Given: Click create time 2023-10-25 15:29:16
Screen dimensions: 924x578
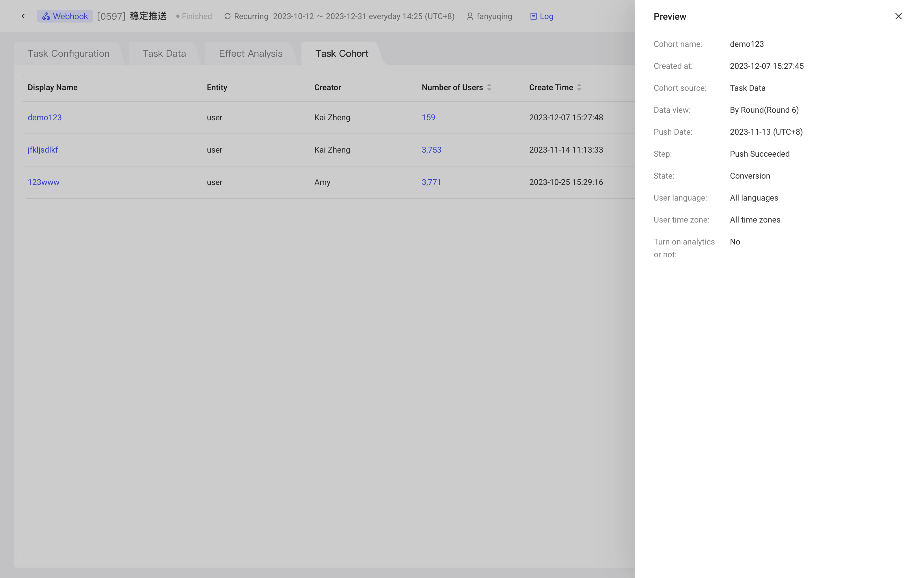Looking at the screenshot, I should coord(566,182).
